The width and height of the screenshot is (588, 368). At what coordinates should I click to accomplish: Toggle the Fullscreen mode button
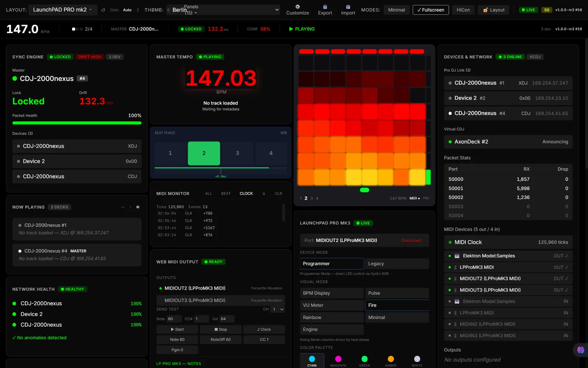[x=431, y=10]
